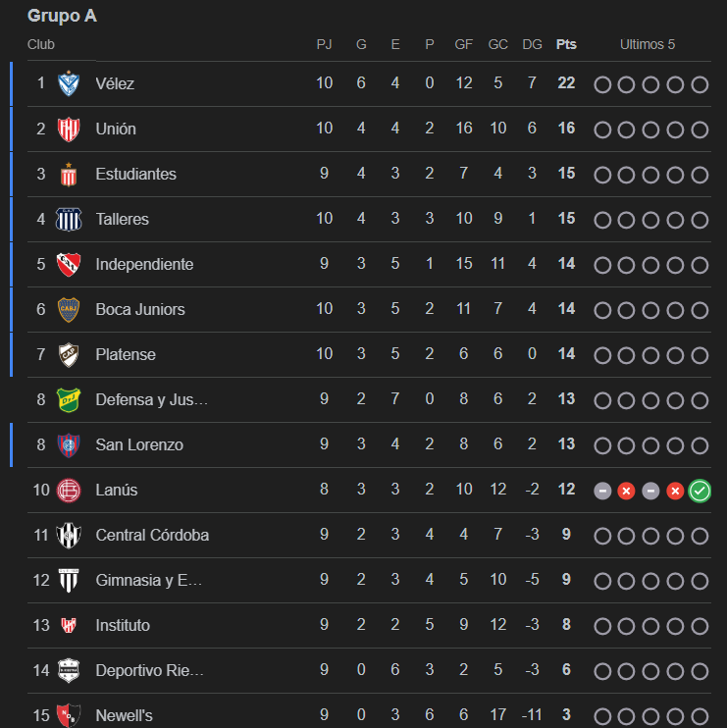Screen dimensions: 727x728
Task: Click the Newell's club crest
Action: (x=69, y=715)
